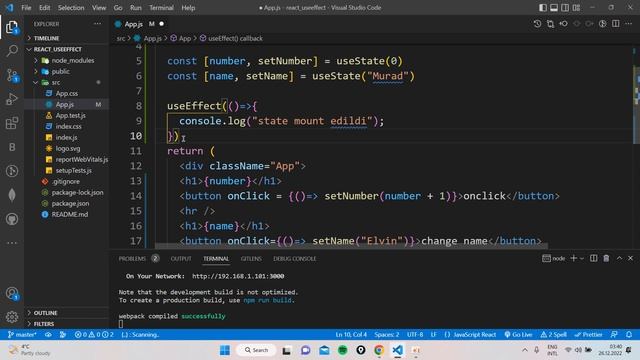Open the Selection menu

[x=71, y=8]
